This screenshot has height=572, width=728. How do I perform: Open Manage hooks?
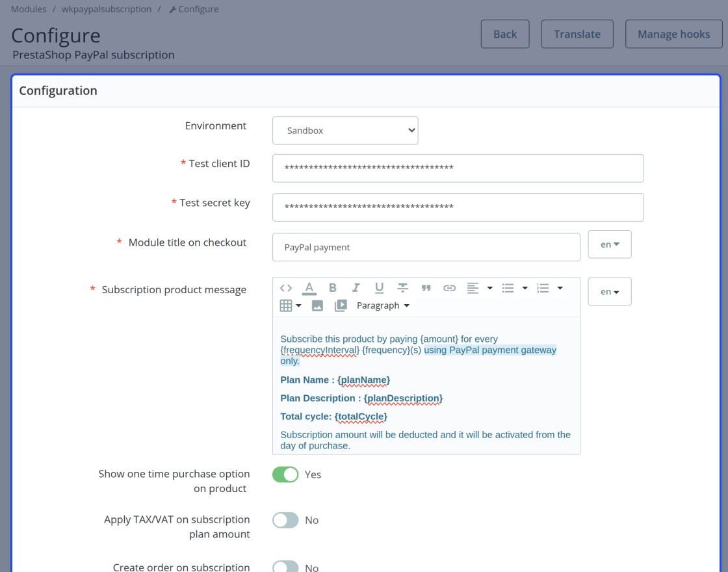pyautogui.click(x=673, y=34)
